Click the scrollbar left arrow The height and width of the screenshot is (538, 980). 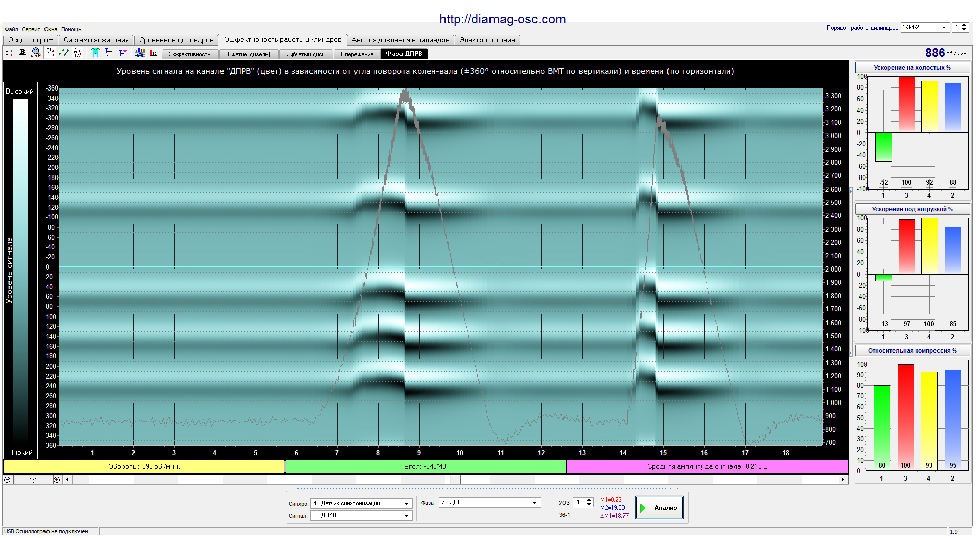coord(67,480)
